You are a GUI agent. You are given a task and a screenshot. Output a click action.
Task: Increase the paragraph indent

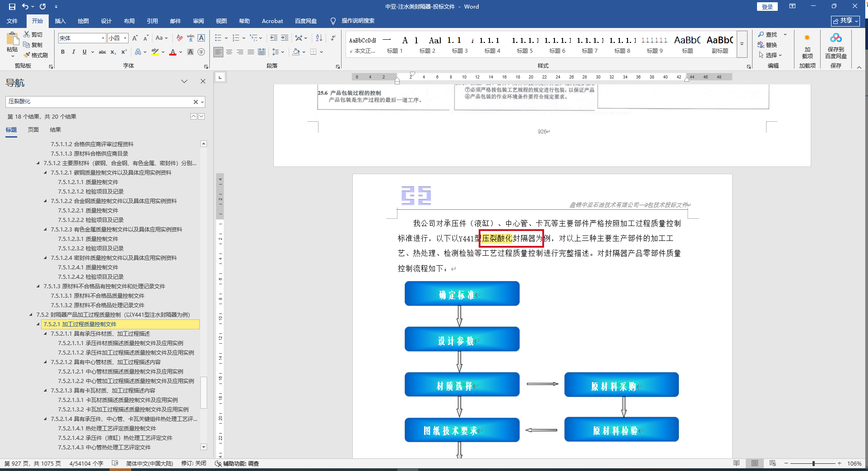point(285,38)
